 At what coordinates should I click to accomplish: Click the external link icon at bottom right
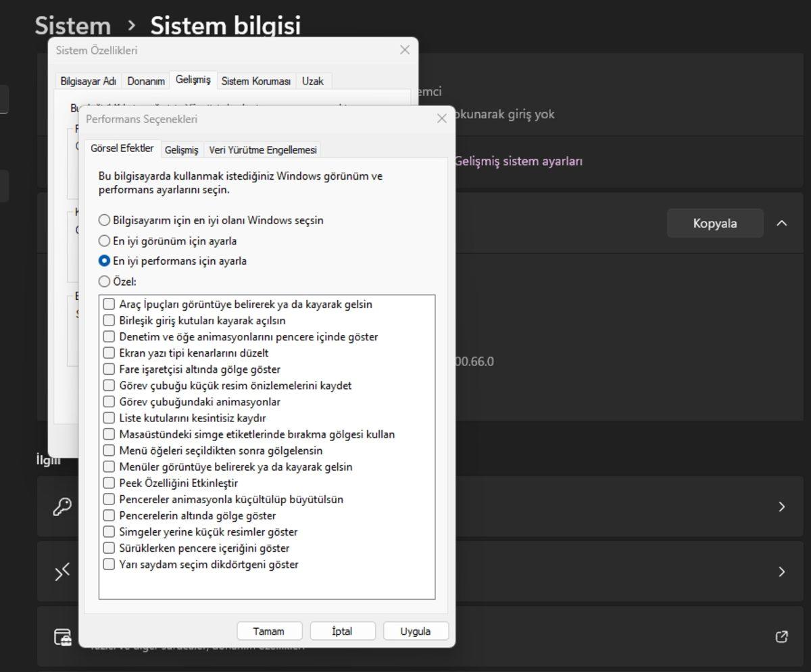[x=781, y=637]
